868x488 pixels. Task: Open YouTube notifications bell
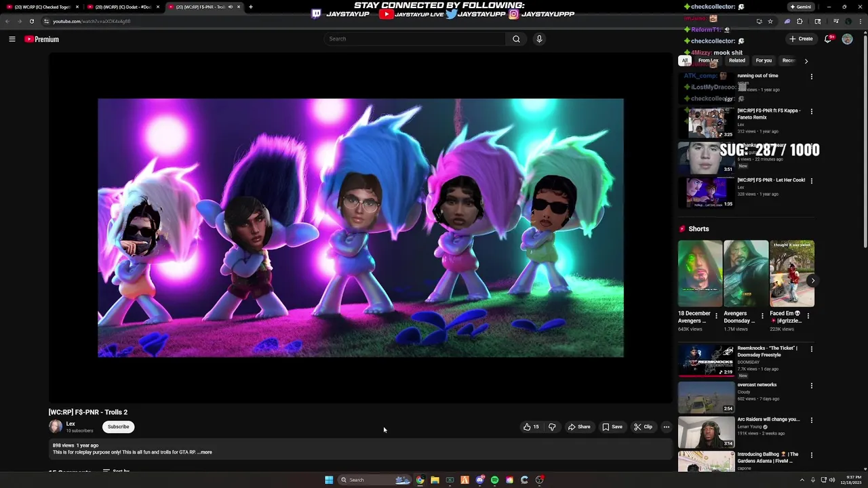click(x=827, y=39)
